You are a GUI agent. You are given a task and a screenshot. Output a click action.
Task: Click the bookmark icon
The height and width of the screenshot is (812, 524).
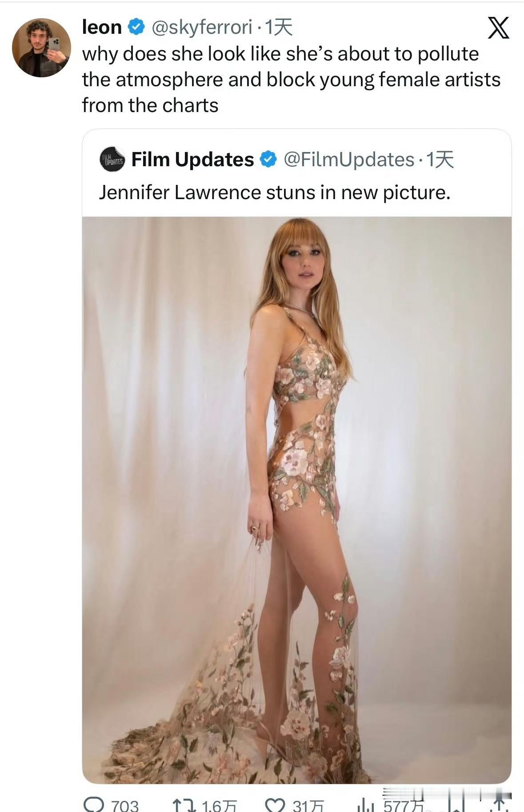click(456, 804)
